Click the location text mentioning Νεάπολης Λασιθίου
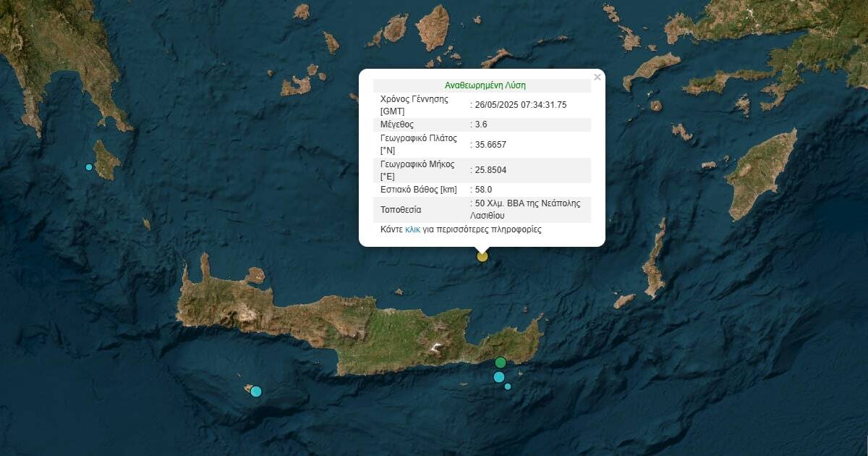Viewport: 868px width, 456px height. point(527,209)
